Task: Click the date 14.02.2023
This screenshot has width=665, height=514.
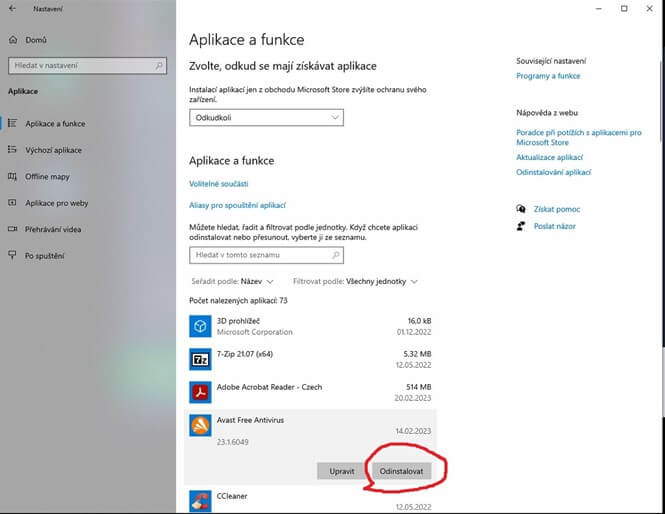Action: click(x=413, y=431)
